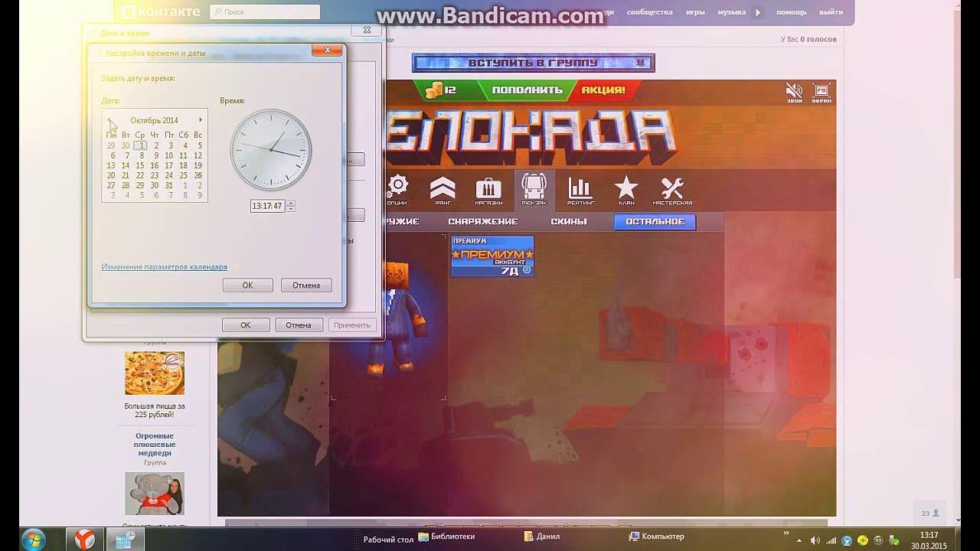Viewport: 980px width, 551px height.
Task: Expand the Рабочий стол toolbar chevron
Action: click(786, 533)
